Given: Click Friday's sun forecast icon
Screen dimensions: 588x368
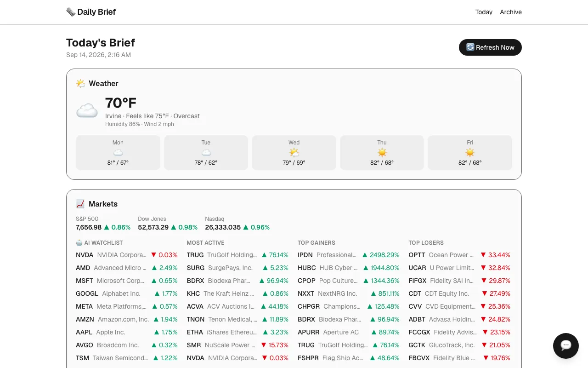Looking at the screenshot, I should (470, 152).
